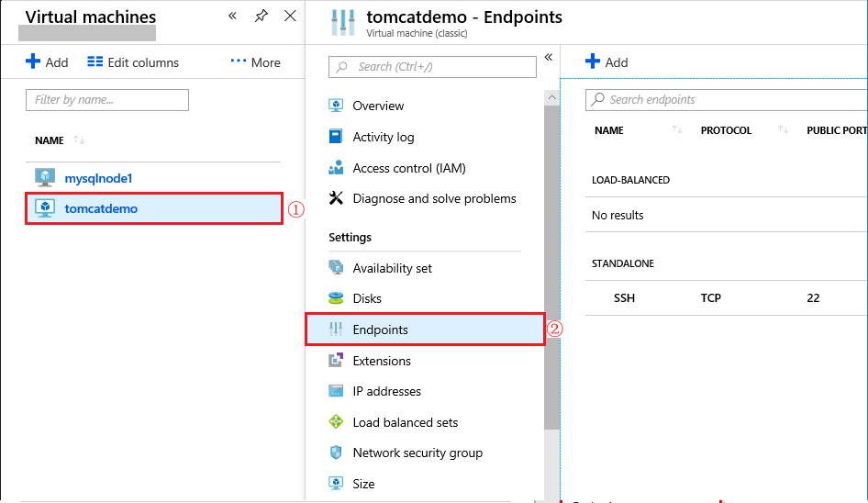The height and width of the screenshot is (503, 868).
Task: Click Access control (IAM) icon
Action: pyautogui.click(x=336, y=168)
